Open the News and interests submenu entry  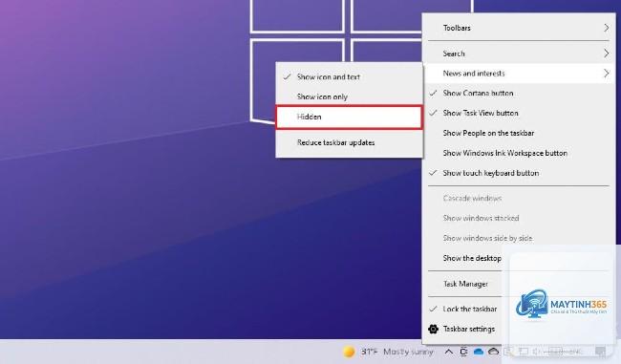(x=519, y=74)
